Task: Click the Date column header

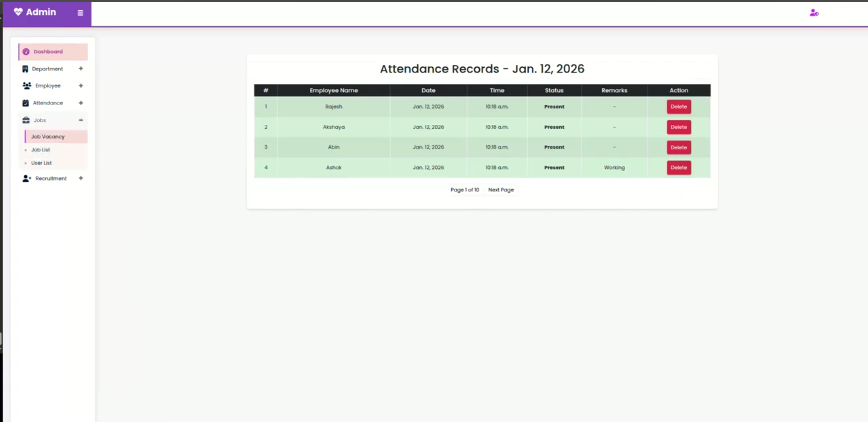Action: pos(428,90)
